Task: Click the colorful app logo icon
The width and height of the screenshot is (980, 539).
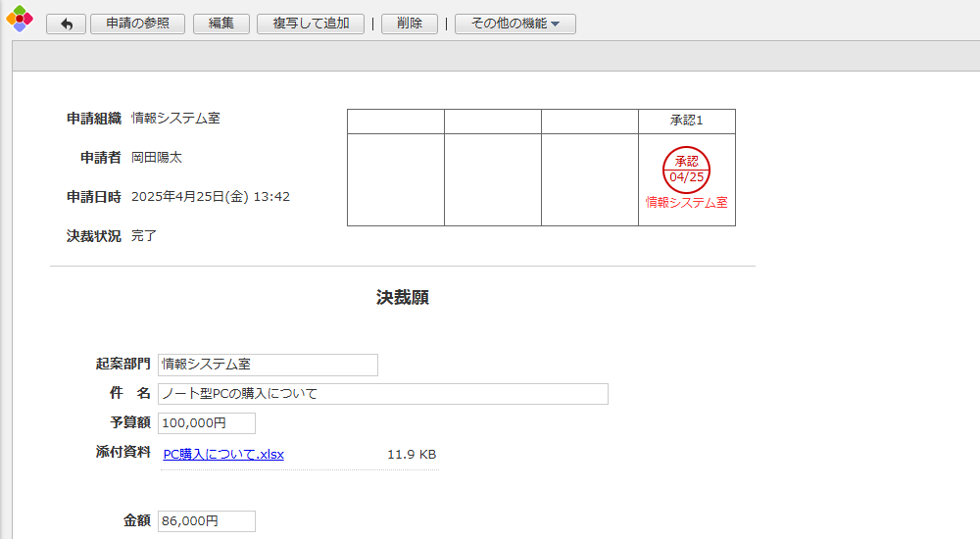Action: pos(20,20)
